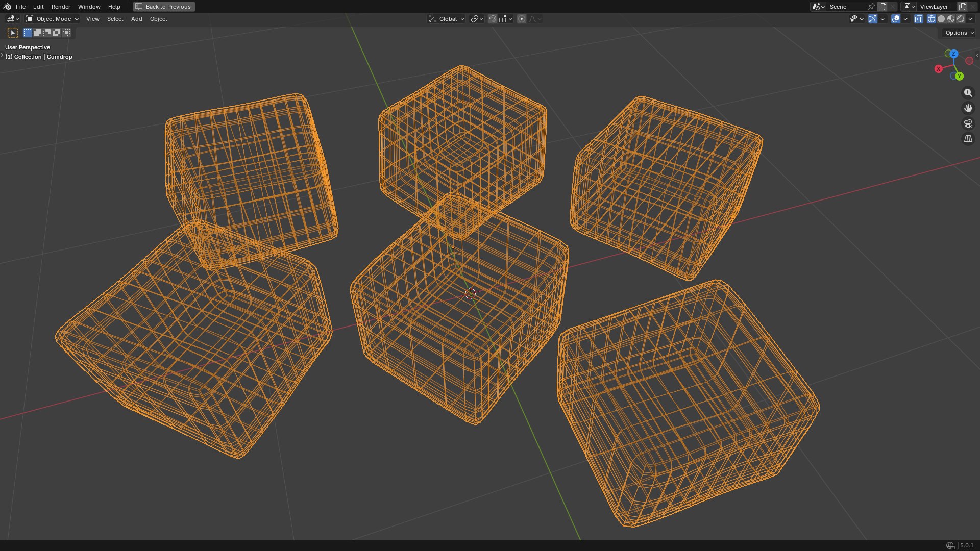The image size is (980, 551).
Task: Switch perspective/orthographic with grid icon
Action: (968, 139)
